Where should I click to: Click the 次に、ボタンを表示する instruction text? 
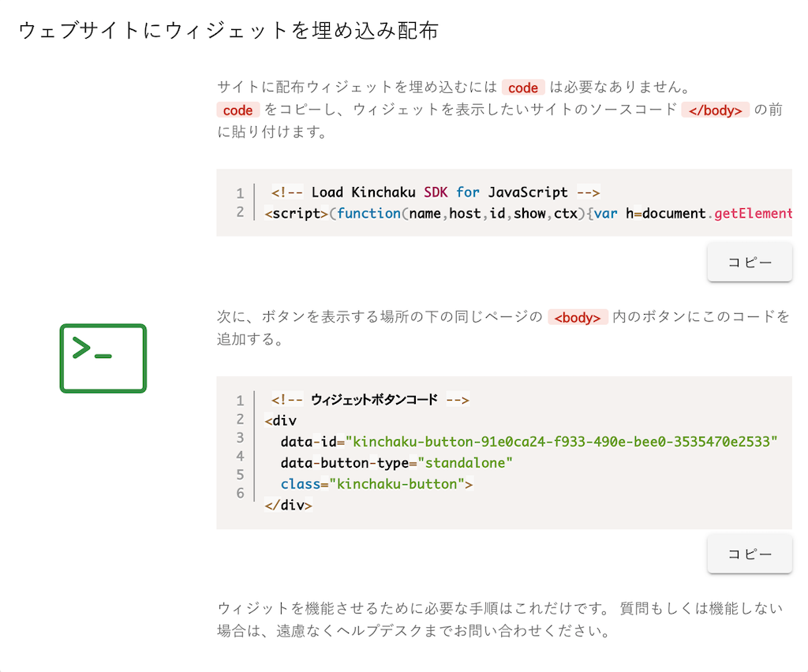tap(504, 327)
